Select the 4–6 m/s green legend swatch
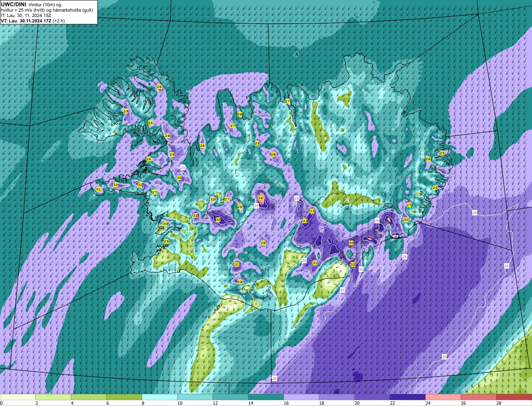This screenshot has width=532, height=406. coord(89,397)
